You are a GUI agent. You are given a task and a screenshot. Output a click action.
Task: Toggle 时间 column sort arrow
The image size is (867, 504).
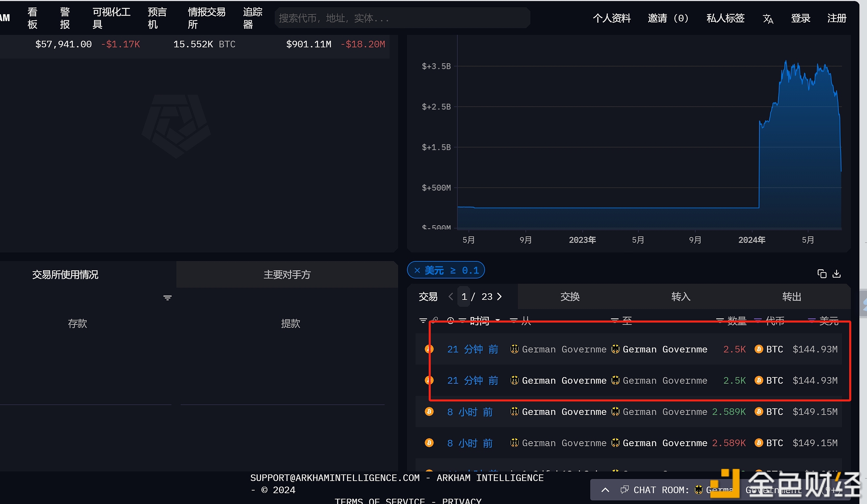(497, 321)
